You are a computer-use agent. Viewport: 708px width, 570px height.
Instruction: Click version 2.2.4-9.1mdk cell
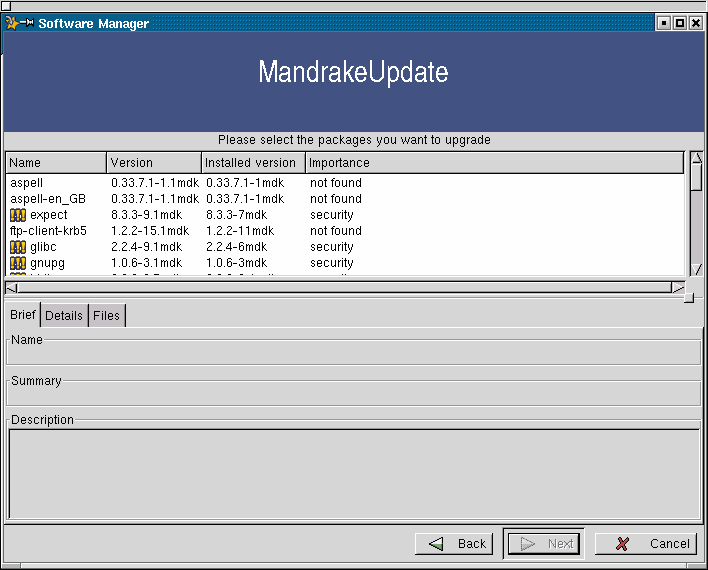[147, 247]
